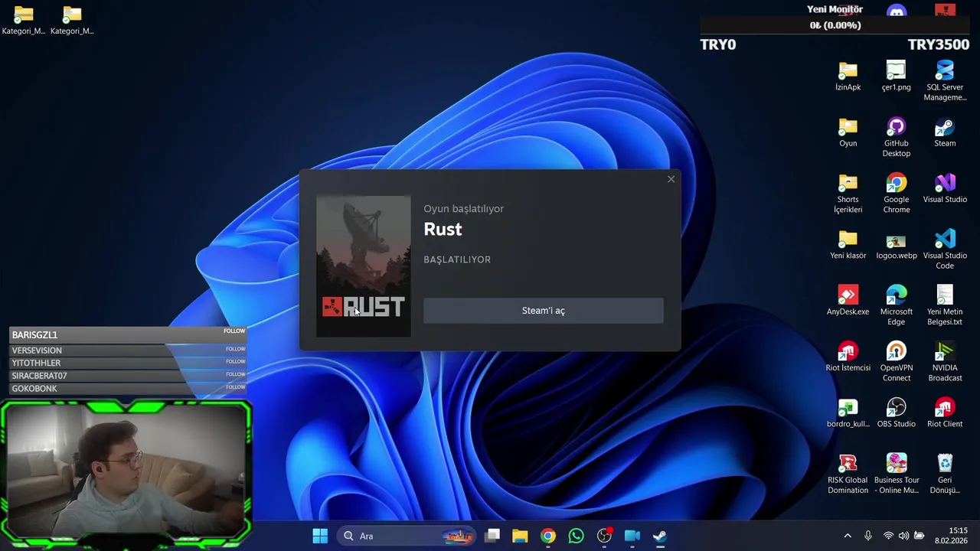Select the Geri Dönüşüm recycle bin
This screenshot has height=551, width=980.
coord(945,474)
